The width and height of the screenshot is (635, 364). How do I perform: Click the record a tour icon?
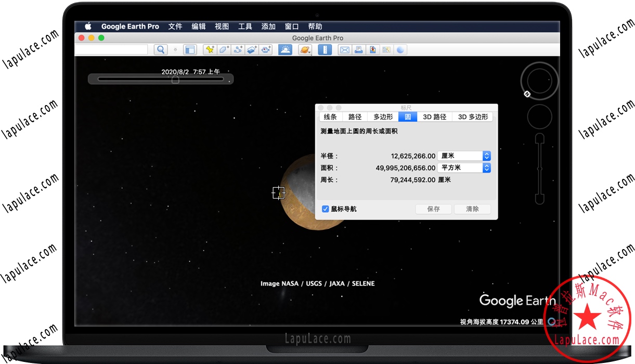pos(266,49)
